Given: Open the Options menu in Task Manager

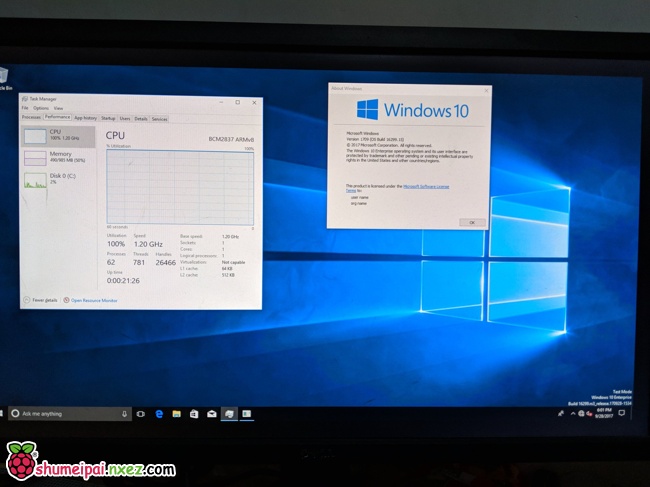Looking at the screenshot, I should (x=41, y=108).
